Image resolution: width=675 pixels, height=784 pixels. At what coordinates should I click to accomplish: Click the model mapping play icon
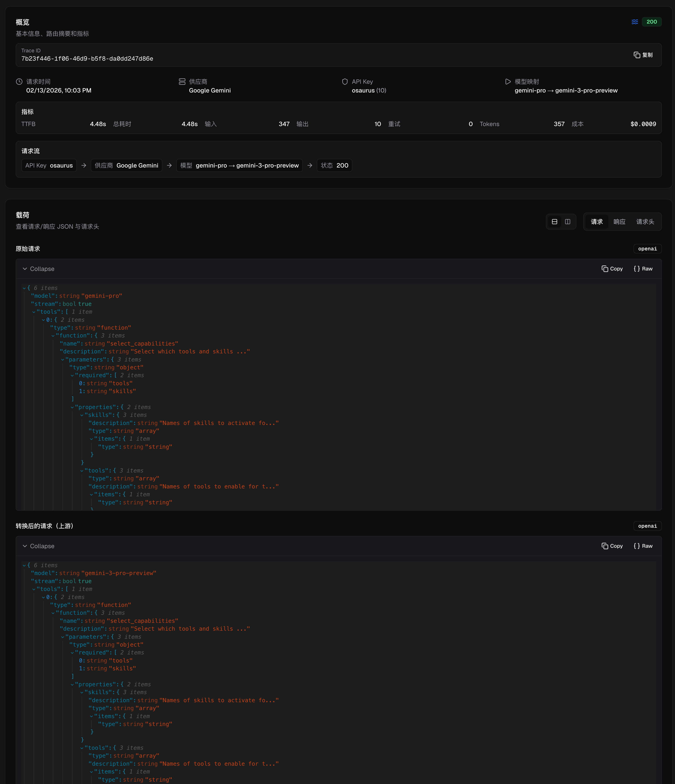509,81
